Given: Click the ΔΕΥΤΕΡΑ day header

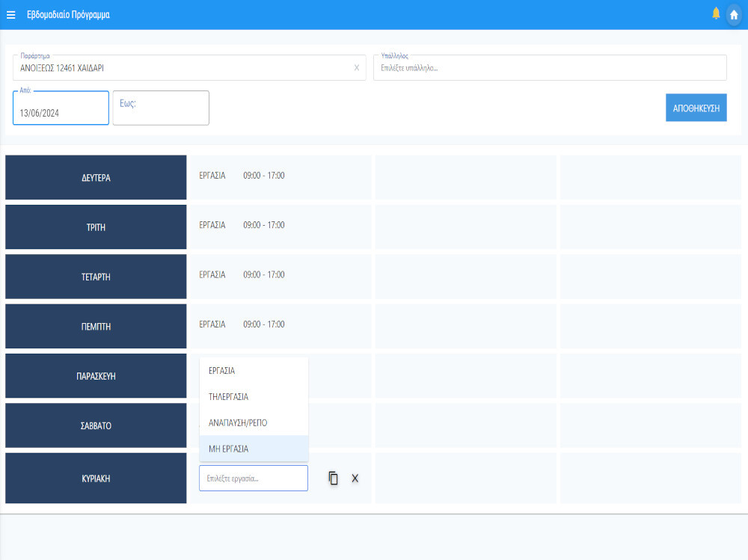Looking at the screenshot, I should (96, 178).
